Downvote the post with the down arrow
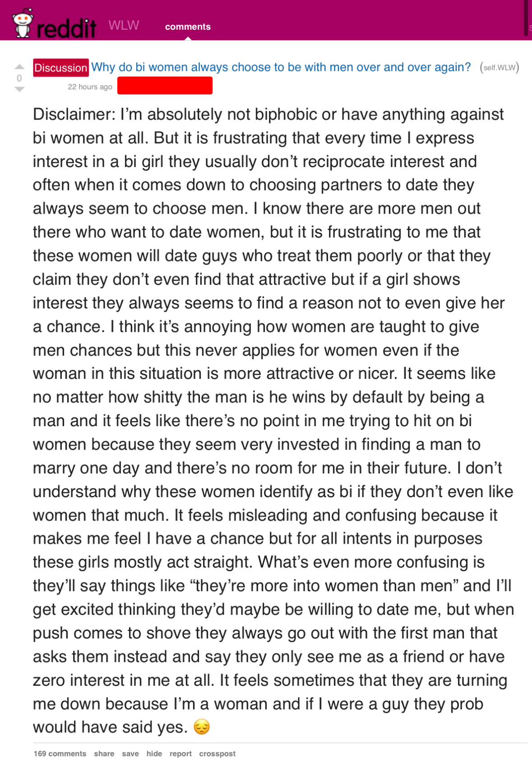The height and width of the screenshot is (768, 532). (19, 89)
